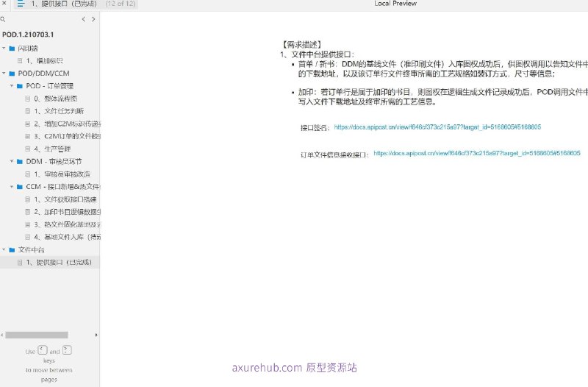This screenshot has width=588, height=387.
Task: Click the sitemap horizontal scrollbar thumb
Action: coord(37,335)
